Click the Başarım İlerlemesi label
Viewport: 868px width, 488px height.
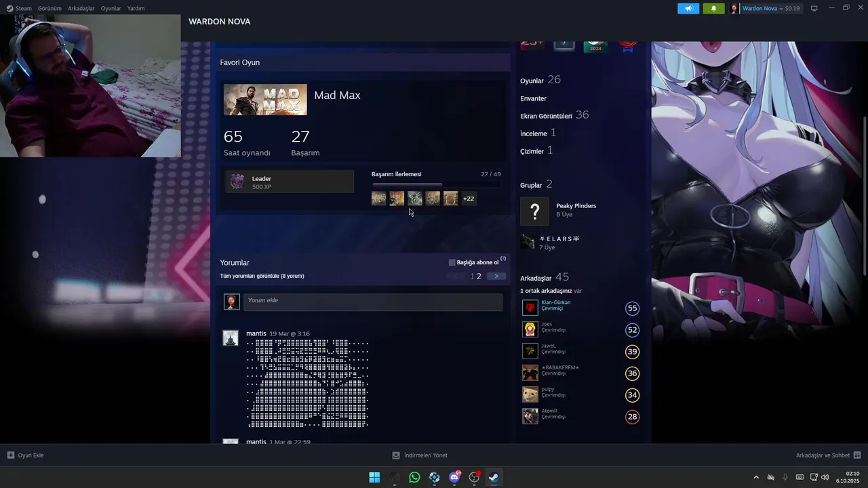(x=396, y=174)
